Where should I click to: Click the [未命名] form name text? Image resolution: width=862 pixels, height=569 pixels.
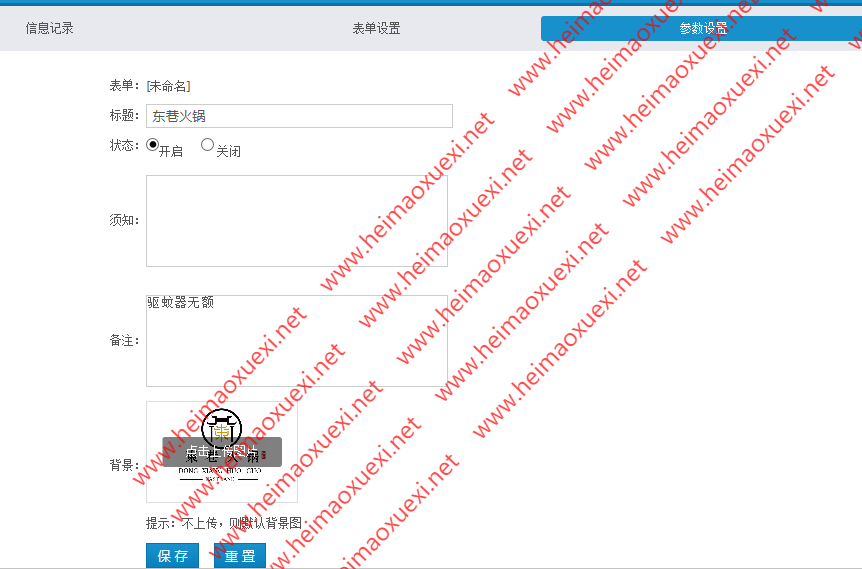coord(168,86)
